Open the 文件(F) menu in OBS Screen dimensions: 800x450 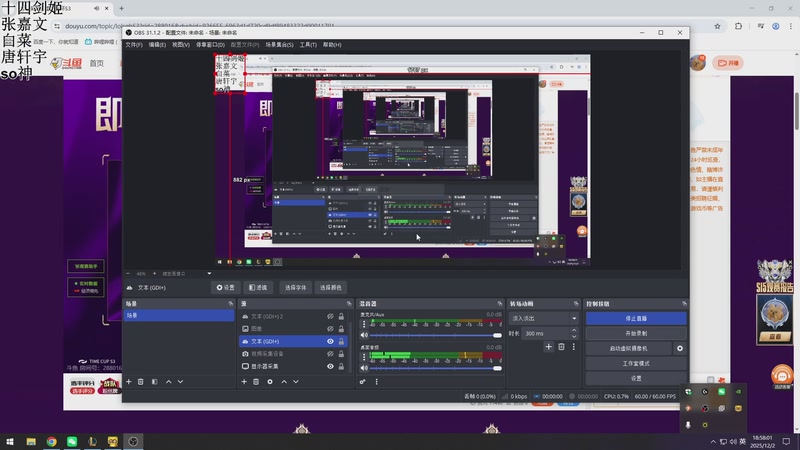point(134,45)
